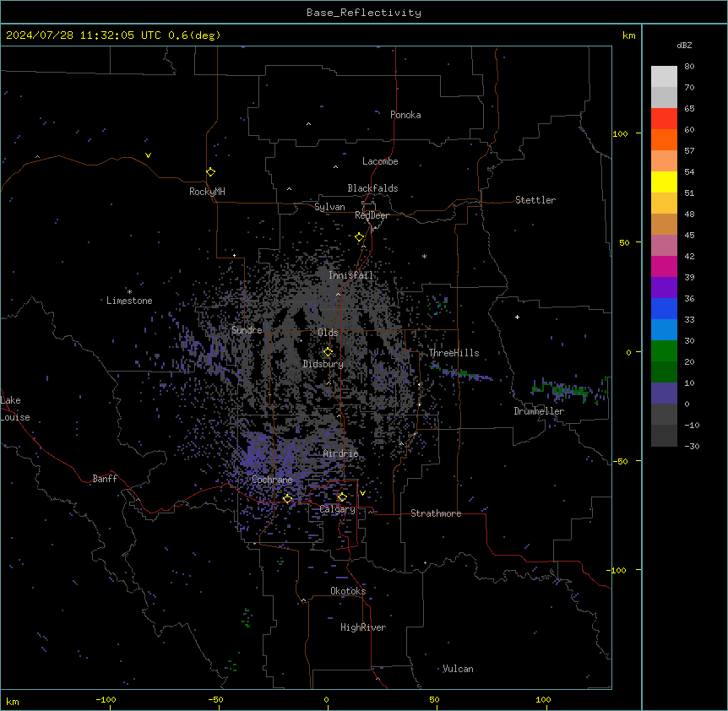Click the Sundre town label

[x=247, y=330]
